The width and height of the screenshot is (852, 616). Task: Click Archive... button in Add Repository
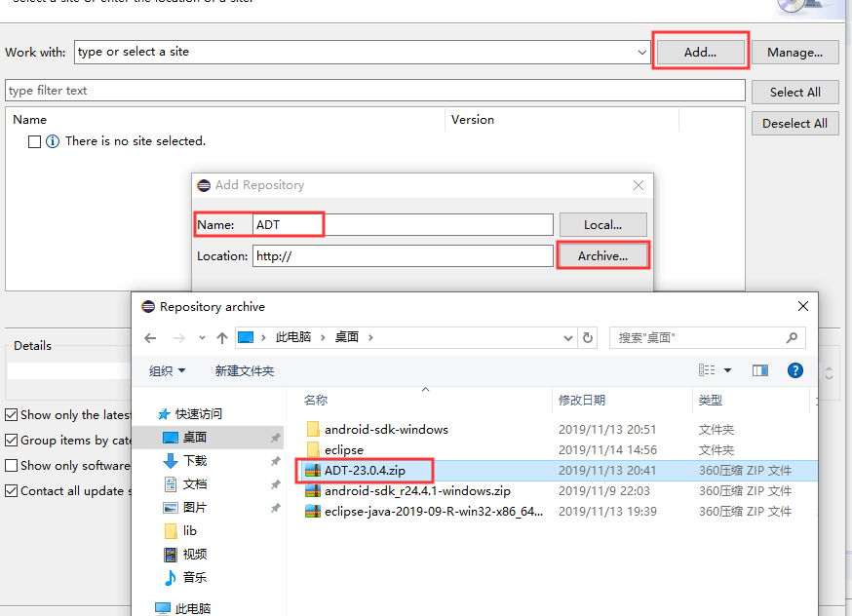click(x=602, y=255)
